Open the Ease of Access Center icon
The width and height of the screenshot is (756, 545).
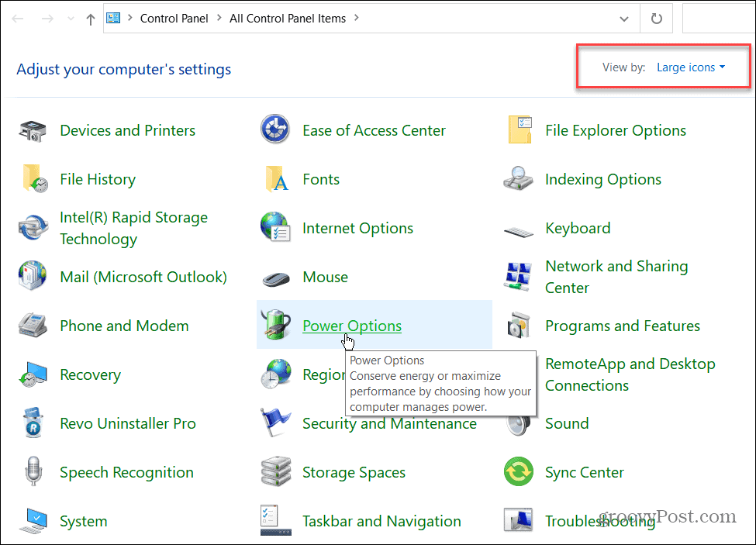pos(275,131)
